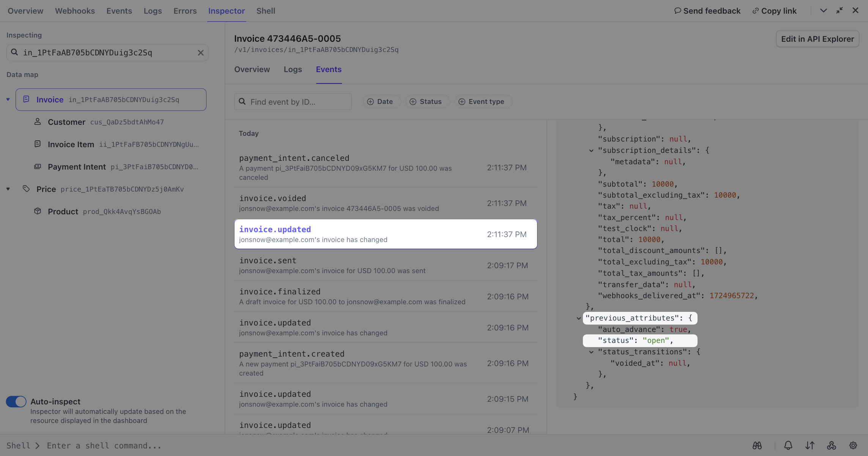Image resolution: width=868 pixels, height=456 pixels.
Task: Click the webhooks icon in bottom bar
Action: coord(832,445)
